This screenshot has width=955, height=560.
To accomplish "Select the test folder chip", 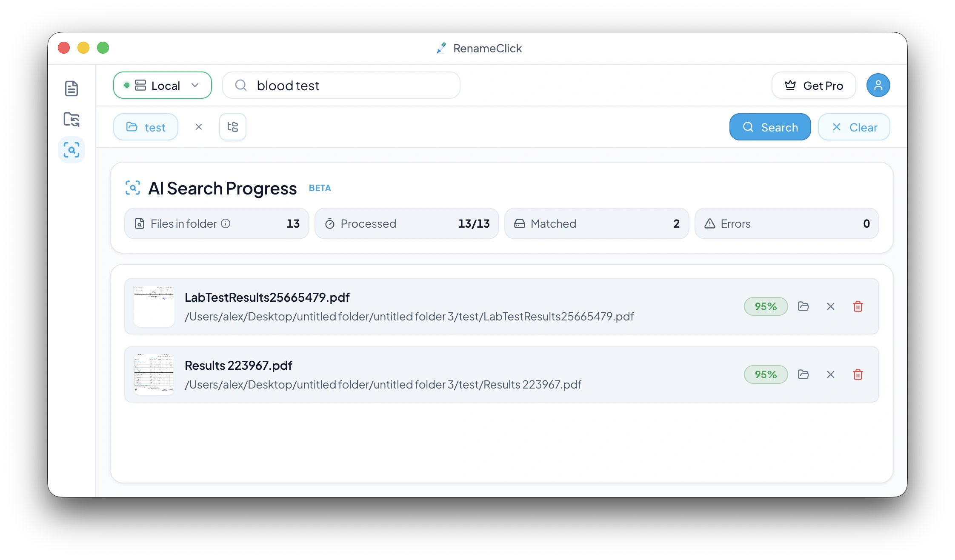I will [146, 127].
